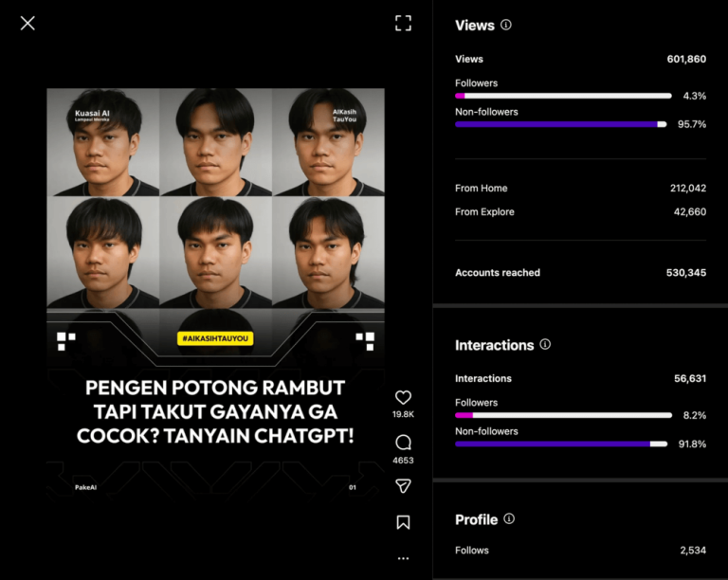The width and height of the screenshot is (728, 580).
Task: Click the From Home row label
Action: coord(481,188)
